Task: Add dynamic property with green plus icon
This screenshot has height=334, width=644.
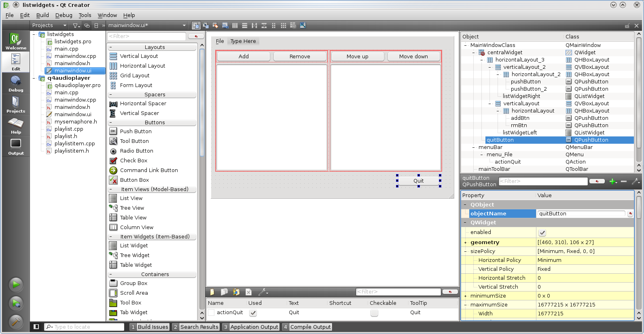Action: pos(613,181)
